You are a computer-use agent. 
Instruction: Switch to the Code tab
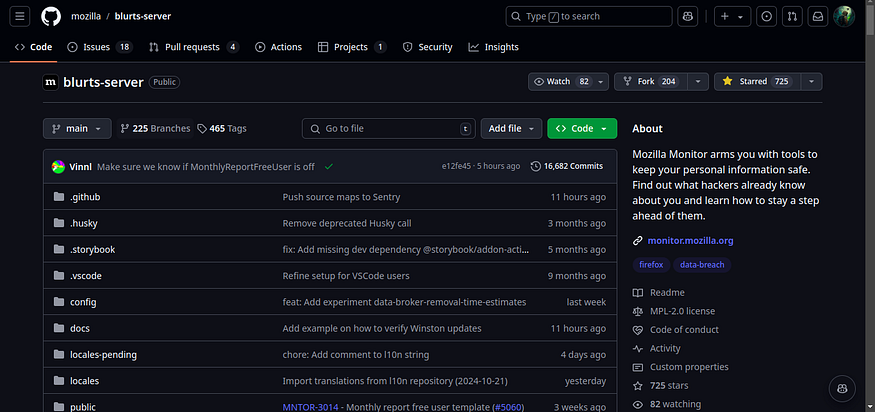[x=33, y=47]
